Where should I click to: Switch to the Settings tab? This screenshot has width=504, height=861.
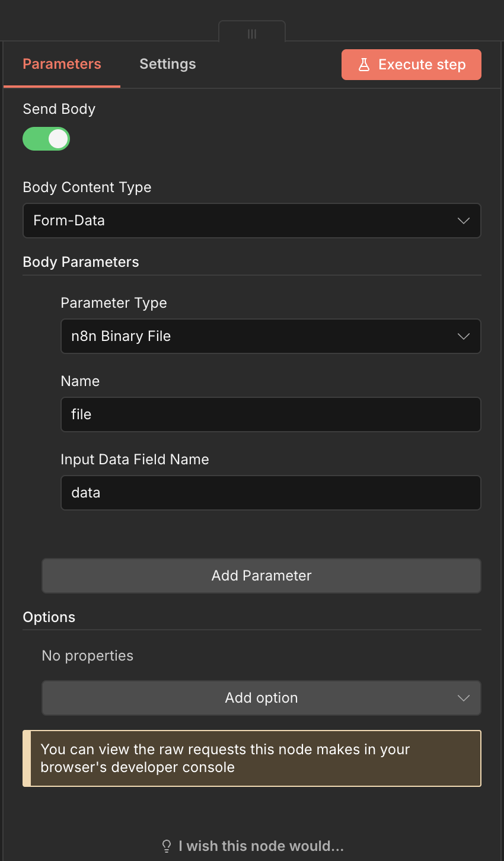[167, 63]
